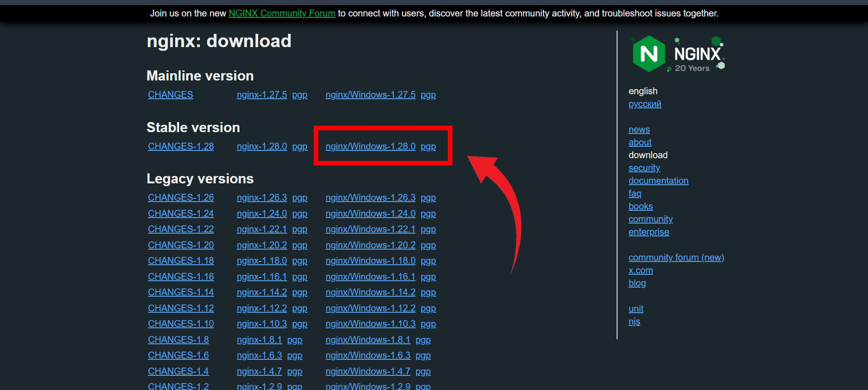This screenshot has width=868, height=390.
Task: Download nginx-1.28.0 stable source
Action: point(262,146)
